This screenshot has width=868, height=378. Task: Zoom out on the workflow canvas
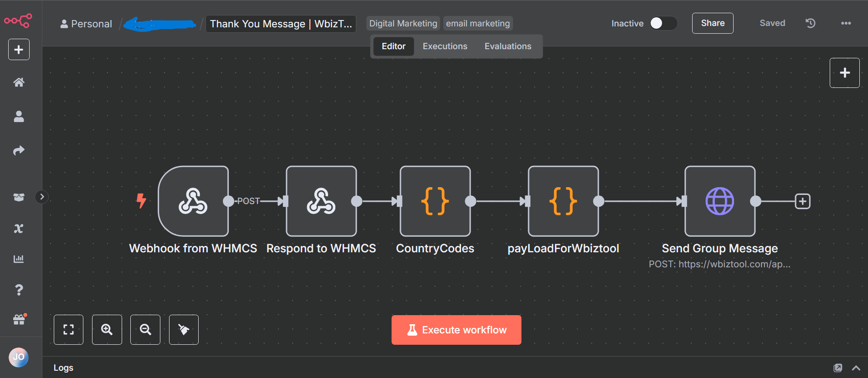(145, 330)
